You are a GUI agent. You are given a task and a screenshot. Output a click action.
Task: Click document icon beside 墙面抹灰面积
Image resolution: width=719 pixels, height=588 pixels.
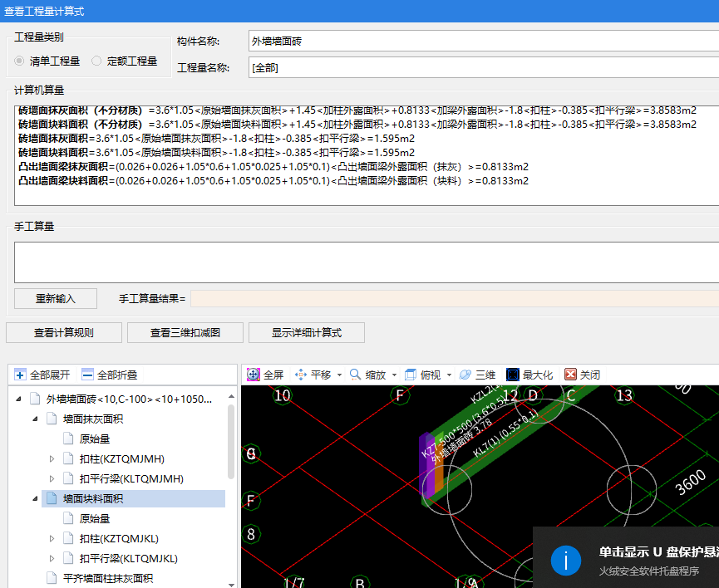pyautogui.click(x=52, y=419)
